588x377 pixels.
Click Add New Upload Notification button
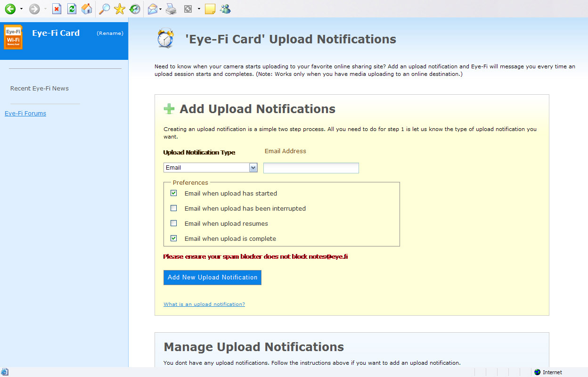click(x=212, y=277)
